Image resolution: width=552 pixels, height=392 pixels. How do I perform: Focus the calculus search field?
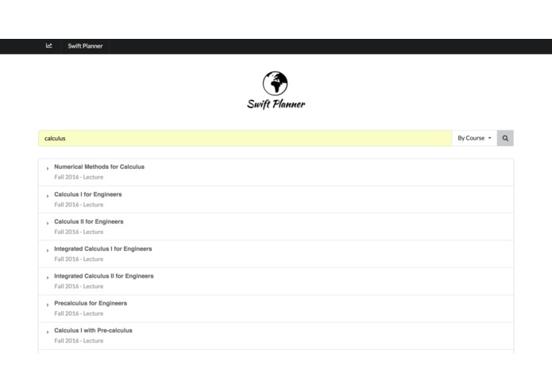click(245, 138)
